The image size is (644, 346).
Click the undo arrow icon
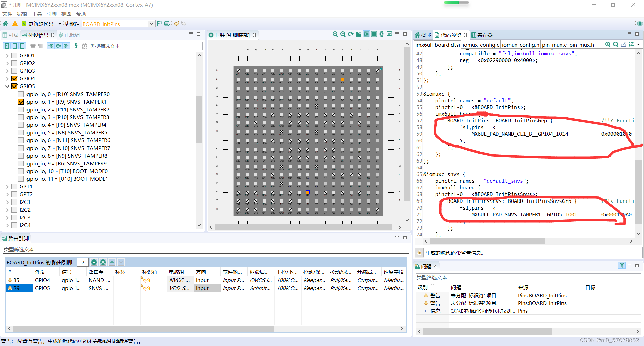(x=176, y=24)
